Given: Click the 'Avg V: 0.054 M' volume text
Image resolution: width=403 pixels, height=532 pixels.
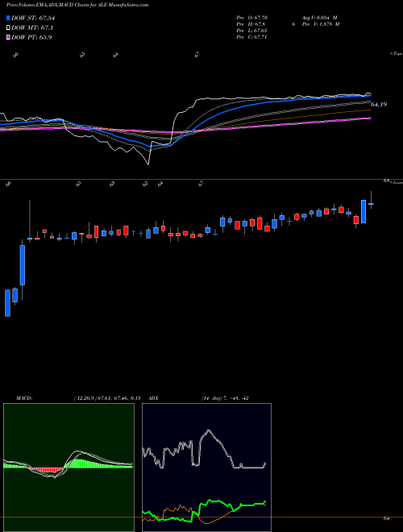Looking at the screenshot, I should [x=319, y=18].
